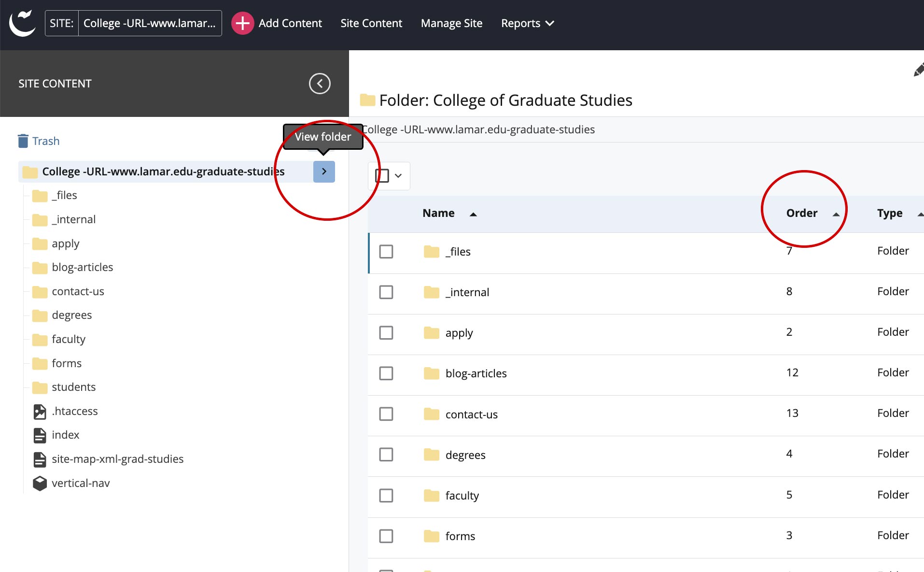Open the Site Content menu item

[x=371, y=23]
